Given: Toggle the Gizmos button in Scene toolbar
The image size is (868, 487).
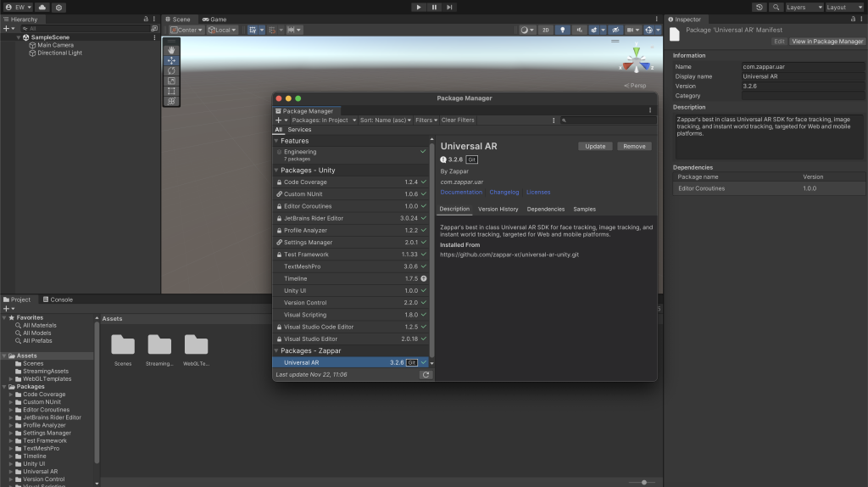Looking at the screenshot, I should 649,30.
